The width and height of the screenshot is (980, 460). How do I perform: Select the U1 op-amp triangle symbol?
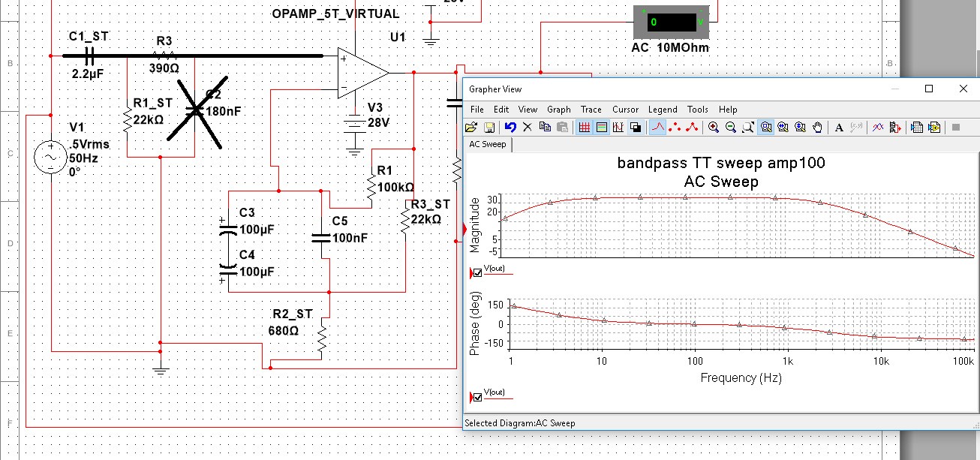(x=363, y=73)
